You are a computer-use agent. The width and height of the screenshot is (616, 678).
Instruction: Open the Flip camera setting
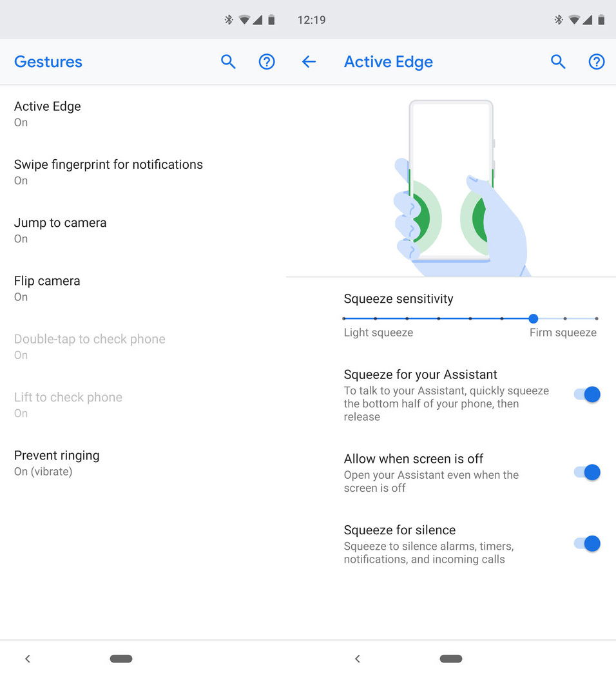(142, 289)
